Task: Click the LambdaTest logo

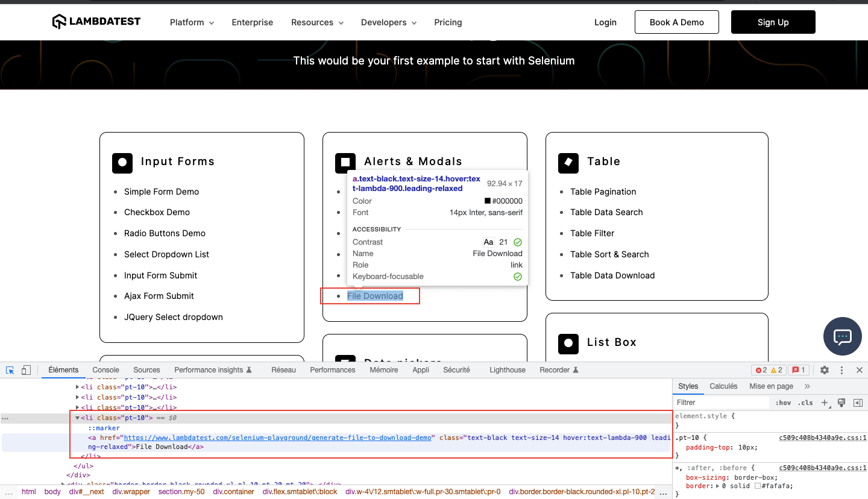Action: coord(96,22)
